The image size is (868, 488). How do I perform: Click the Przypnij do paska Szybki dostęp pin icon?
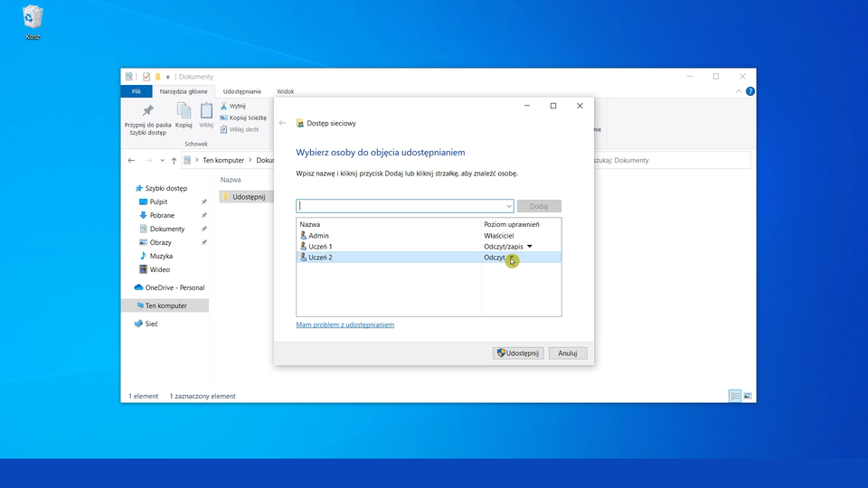(148, 111)
